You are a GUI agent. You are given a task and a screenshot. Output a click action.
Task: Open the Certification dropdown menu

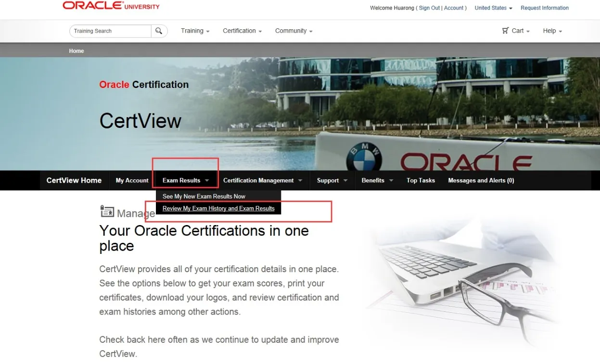242,31
